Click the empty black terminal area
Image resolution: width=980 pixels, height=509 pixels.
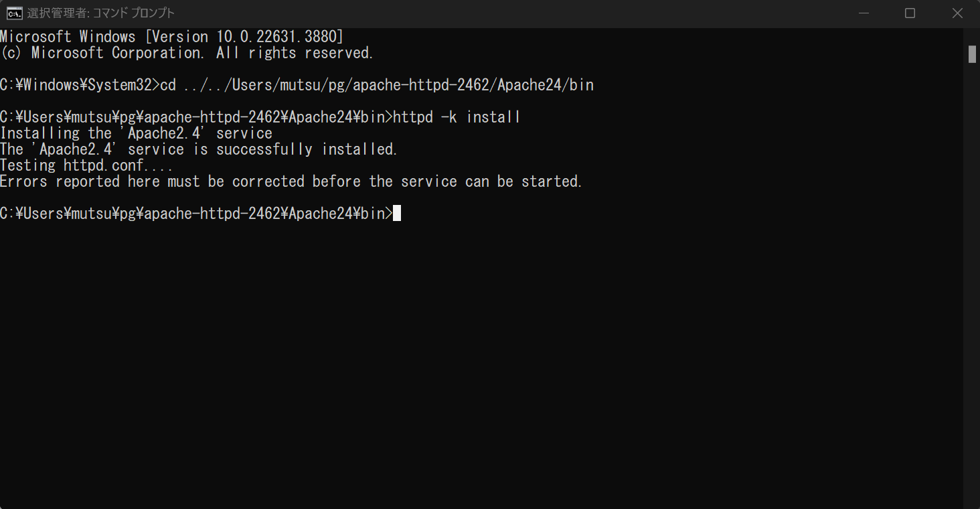pos(482,362)
